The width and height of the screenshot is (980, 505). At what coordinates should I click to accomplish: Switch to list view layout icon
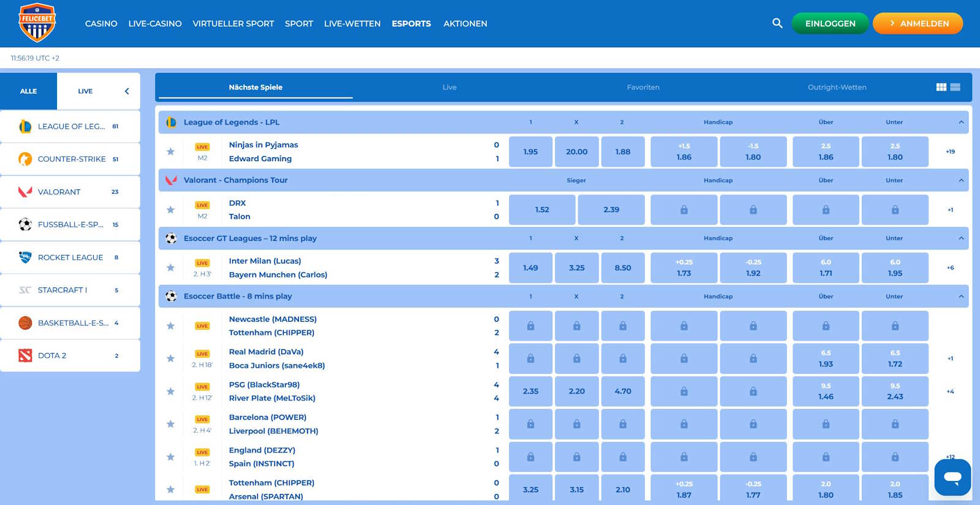coord(956,87)
